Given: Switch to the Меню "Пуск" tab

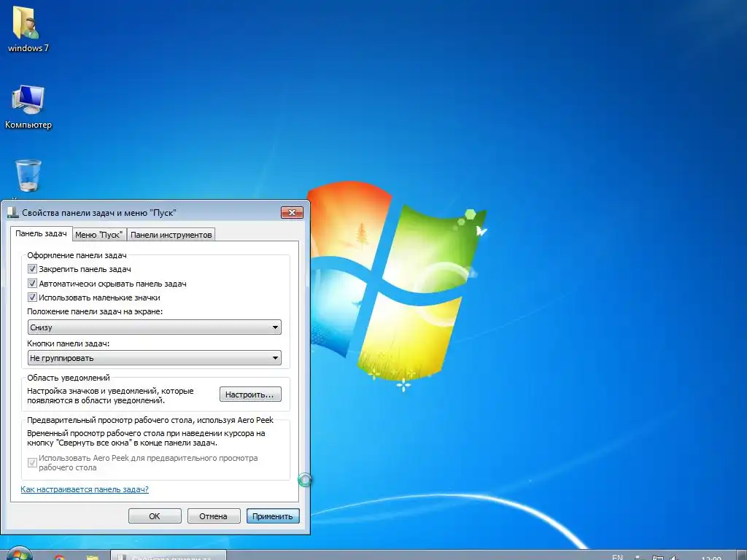Looking at the screenshot, I should point(99,235).
